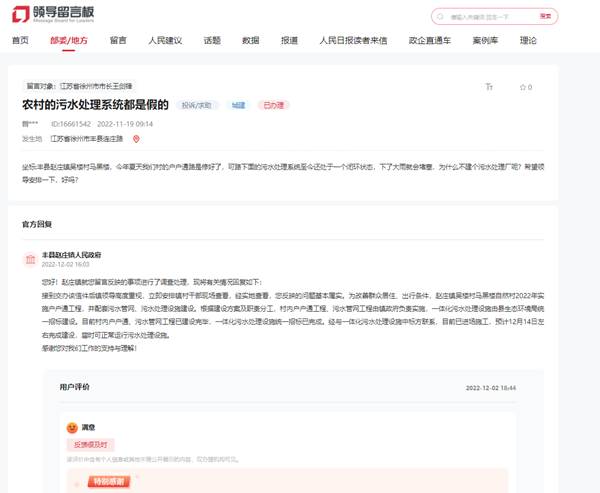Screen dimensions: 600x493
Task: Click the 满意 smiley face icon
Action: pyautogui.click(x=72, y=428)
